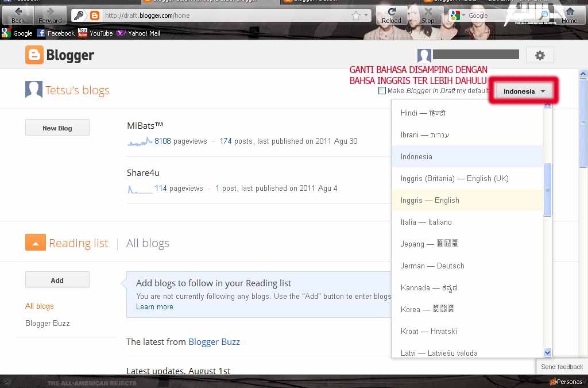Click the language list scrollbar down arrow
Image resolution: width=588 pixels, height=388 pixels.
pyautogui.click(x=548, y=352)
